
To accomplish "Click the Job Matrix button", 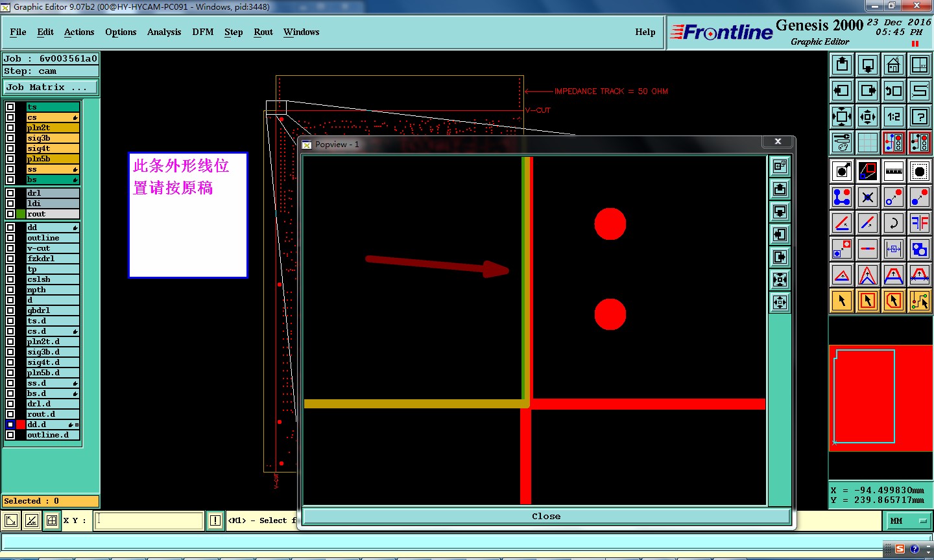I will 51,87.
